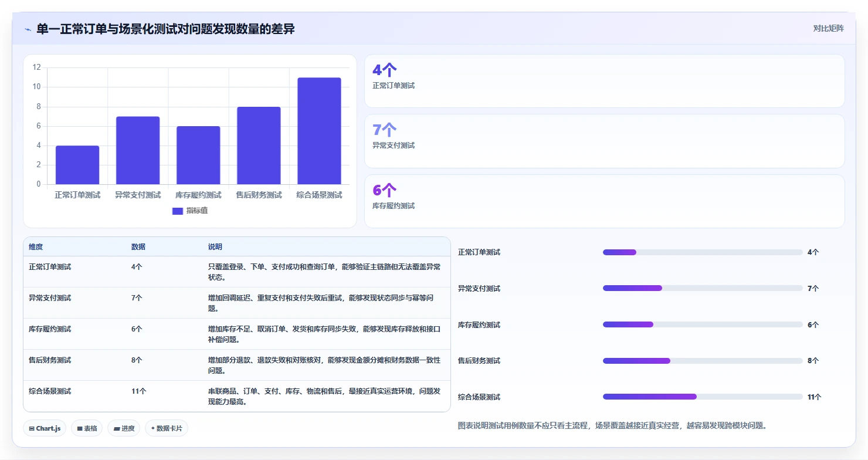The image size is (868, 460).
Task: Click the 说明 table column header
Action: (215, 247)
